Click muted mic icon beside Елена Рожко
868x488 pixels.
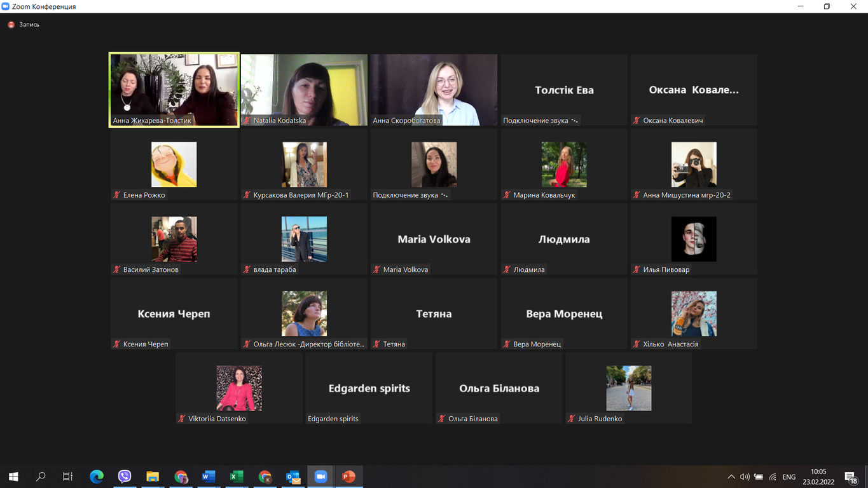coord(116,195)
